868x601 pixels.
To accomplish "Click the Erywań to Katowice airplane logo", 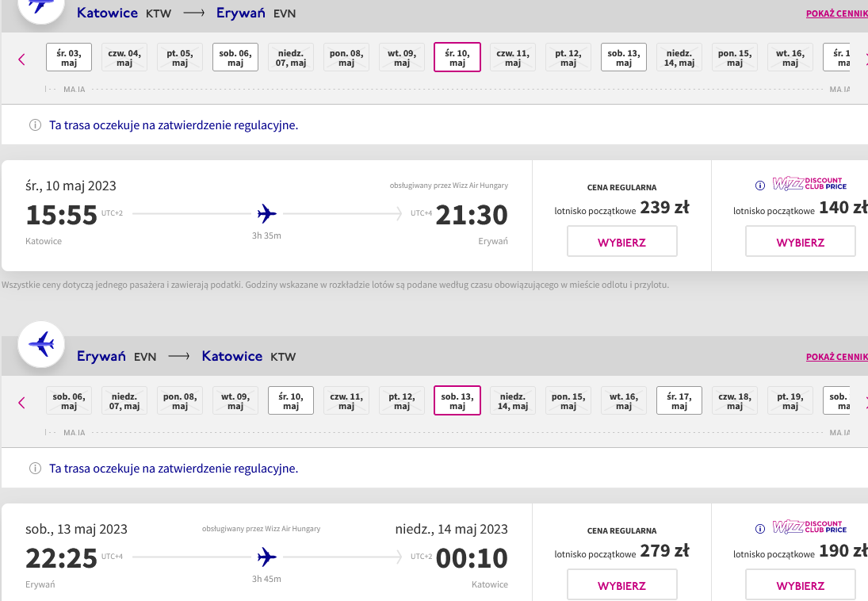I will pyautogui.click(x=41, y=345).
